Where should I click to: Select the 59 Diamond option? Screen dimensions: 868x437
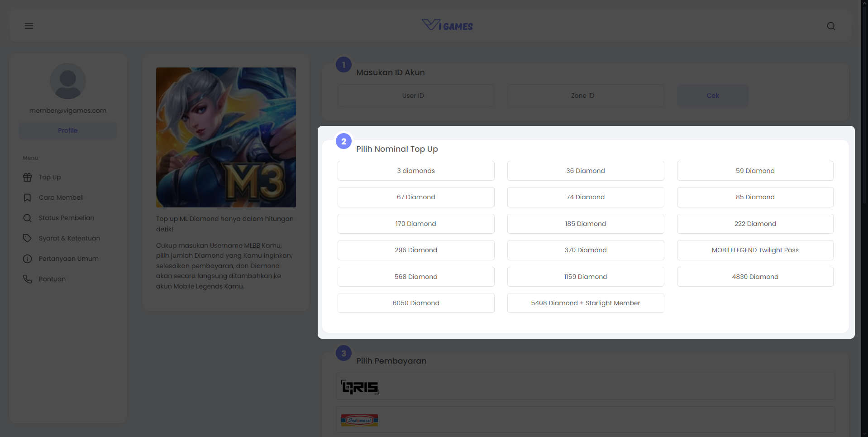(755, 171)
